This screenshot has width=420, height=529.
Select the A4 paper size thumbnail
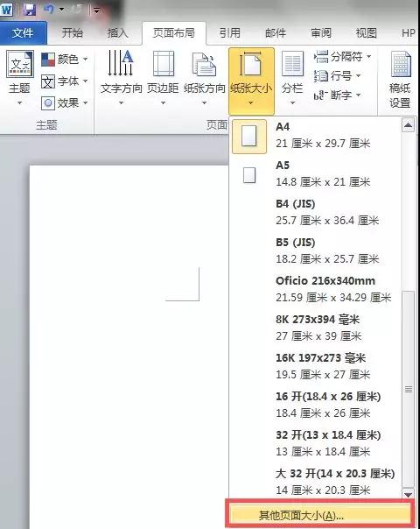point(249,137)
